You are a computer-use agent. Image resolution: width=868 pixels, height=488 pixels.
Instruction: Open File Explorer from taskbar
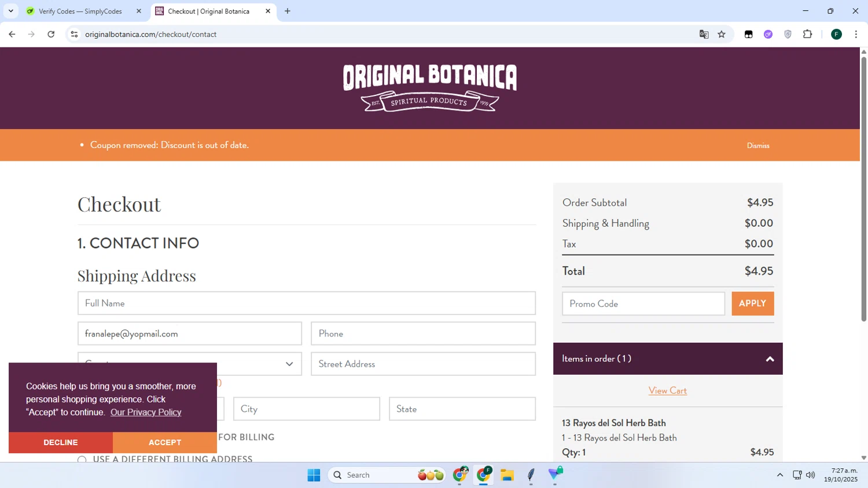[507, 475]
